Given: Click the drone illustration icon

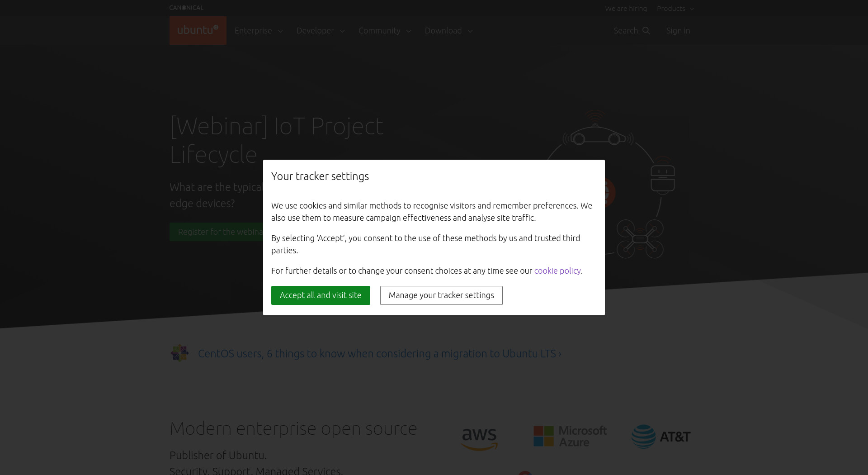Looking at the screenshot, I should coord(640,239).
